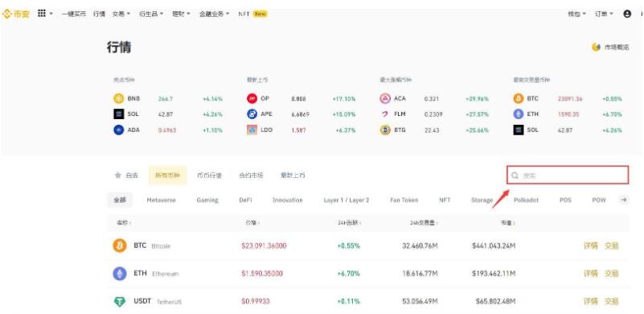Expand the 交易 menu in header
This screenshot has width=644, height=314.
click(x=121, y=14)
